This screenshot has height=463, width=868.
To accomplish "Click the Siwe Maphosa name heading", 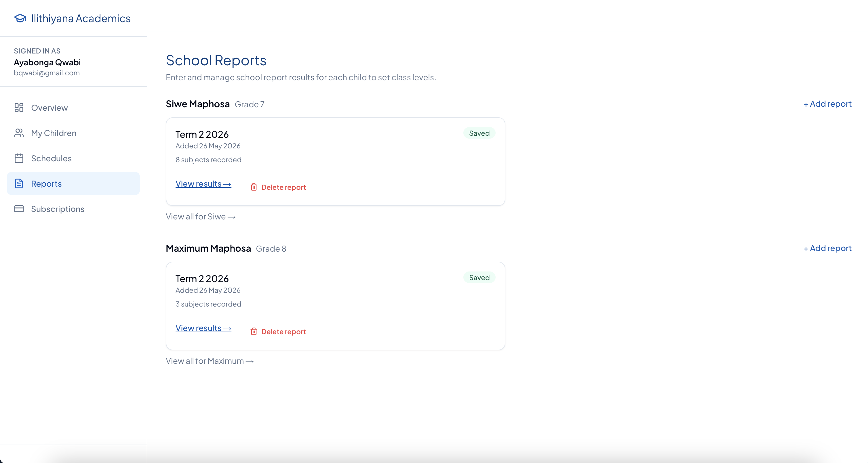I will point(197,104).
